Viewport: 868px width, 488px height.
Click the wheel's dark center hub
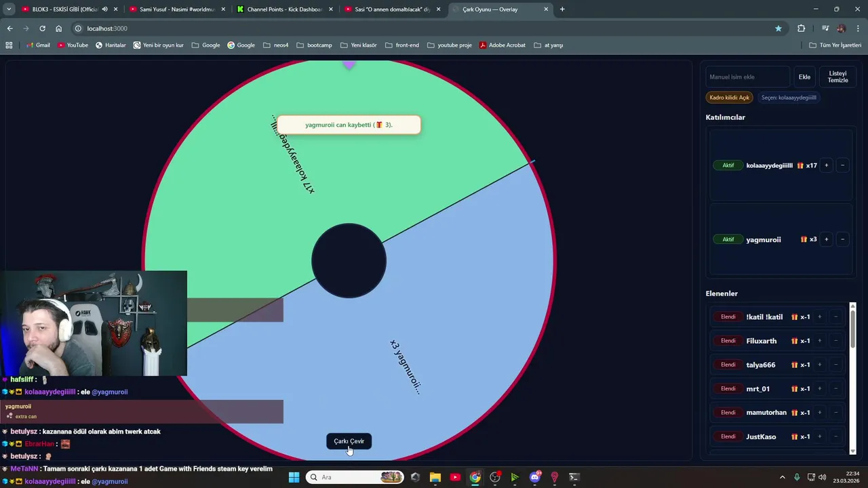(349, 261)
